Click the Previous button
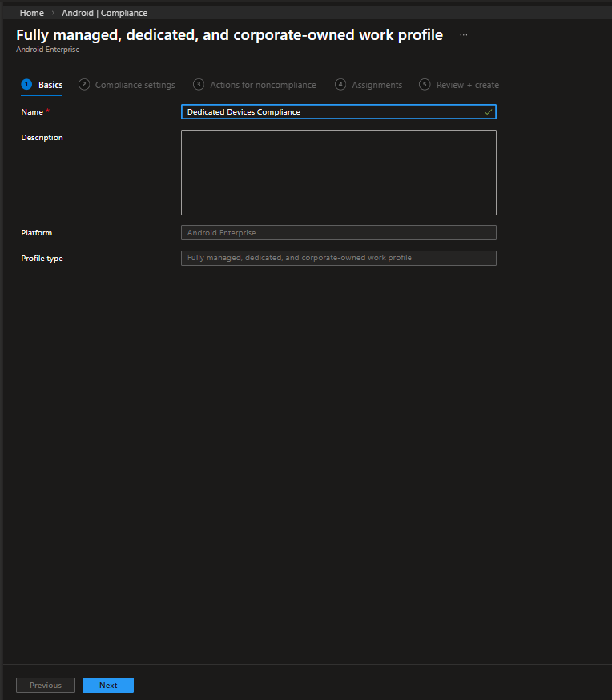The height and width of the screenshot is (700, 612). coord(46,686)
